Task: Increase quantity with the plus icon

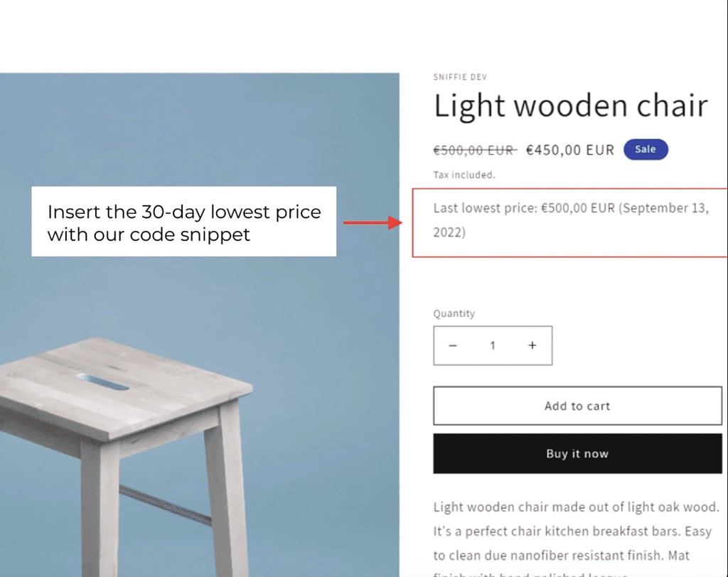Action: (532, 345)
